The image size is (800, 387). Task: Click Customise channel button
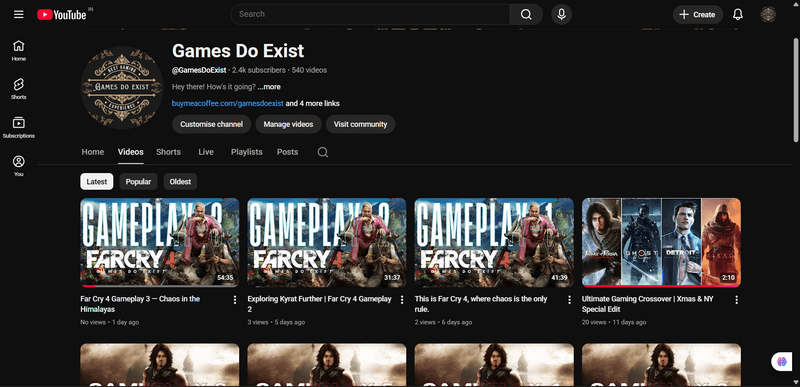[x=211, y=124]
